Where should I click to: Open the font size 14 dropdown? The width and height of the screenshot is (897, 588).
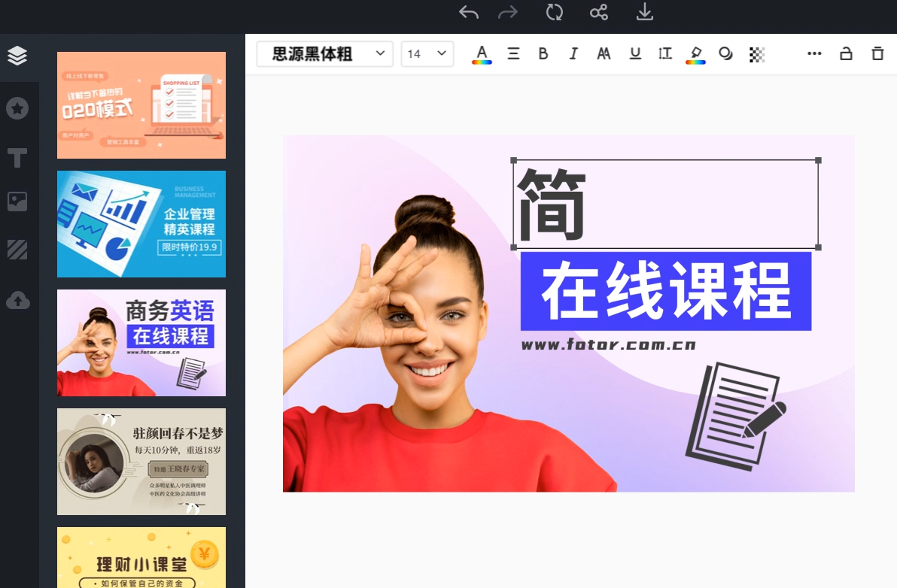pos(427,53)
